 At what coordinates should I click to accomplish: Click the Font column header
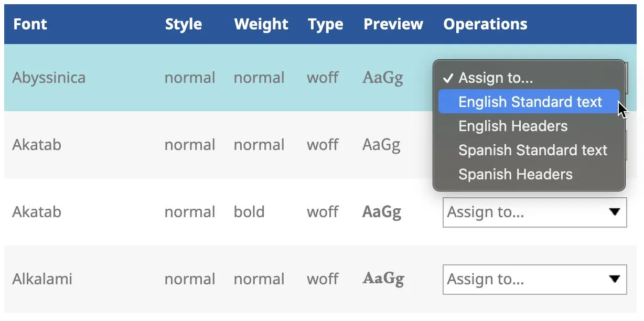[x=30, y=24]
